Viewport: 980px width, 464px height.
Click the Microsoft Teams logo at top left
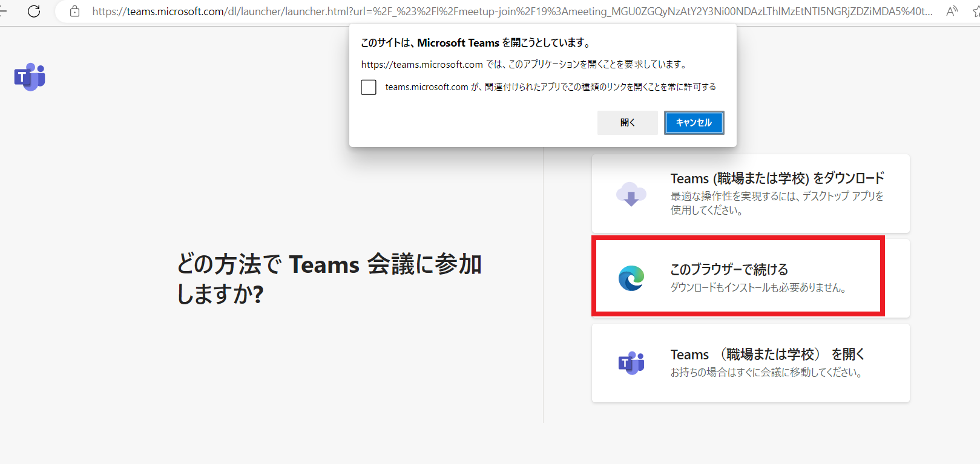30,77
